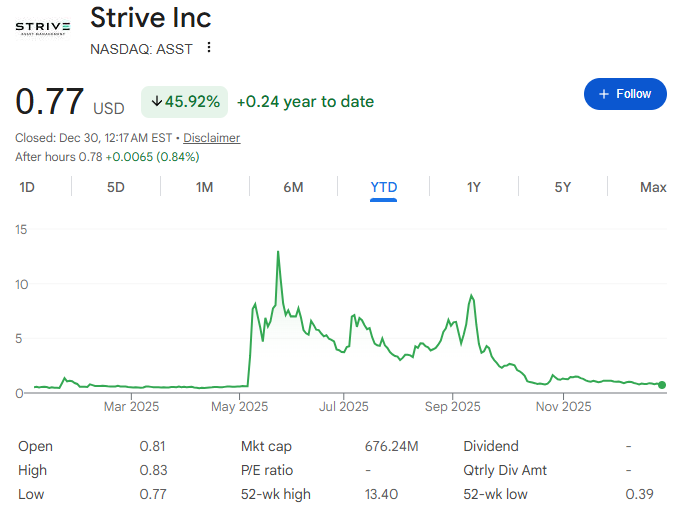Click the Sep 2025 axis label
682x512 pixels.
pos(453,407)
